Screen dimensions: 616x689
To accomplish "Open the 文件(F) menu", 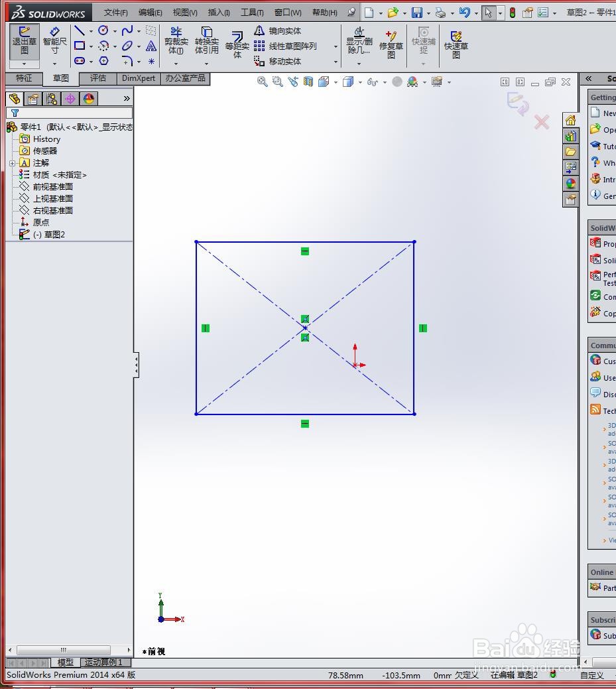I will coord(115,13).
